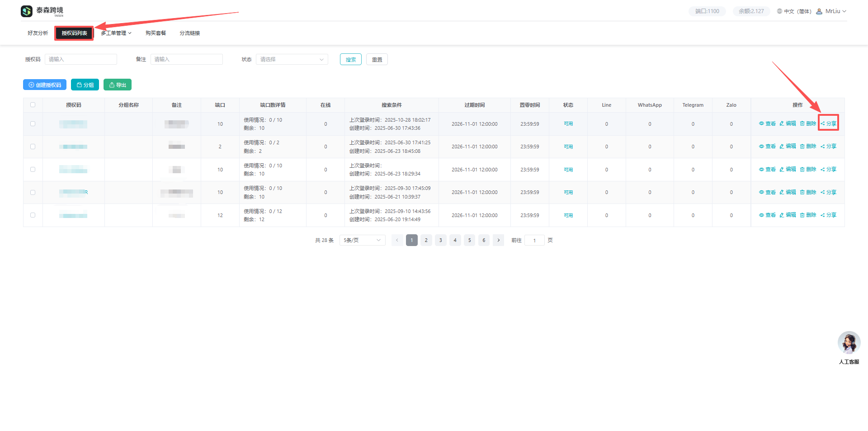
Task: Click the 导出 export button
Action: click(x=118, y=85)
